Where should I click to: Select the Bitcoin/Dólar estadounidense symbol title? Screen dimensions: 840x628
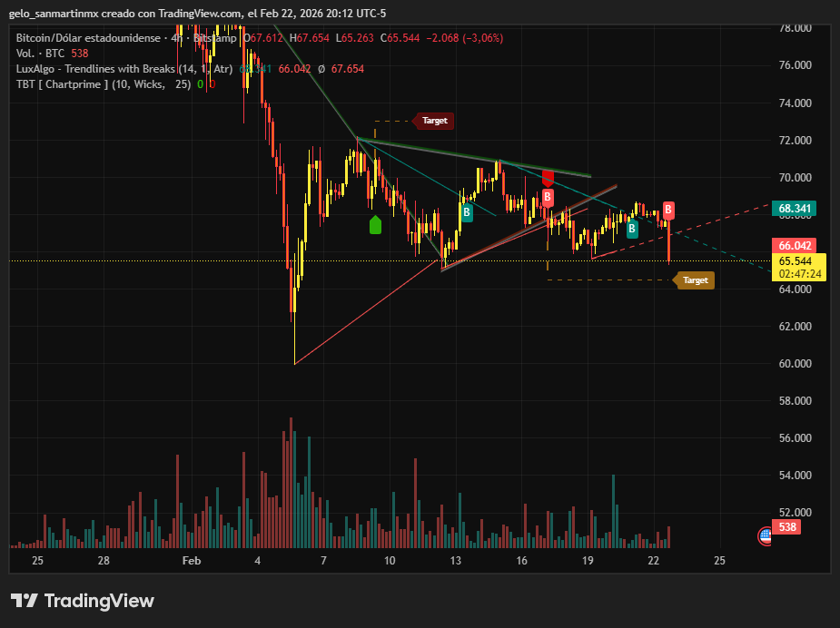pos(88,38)
